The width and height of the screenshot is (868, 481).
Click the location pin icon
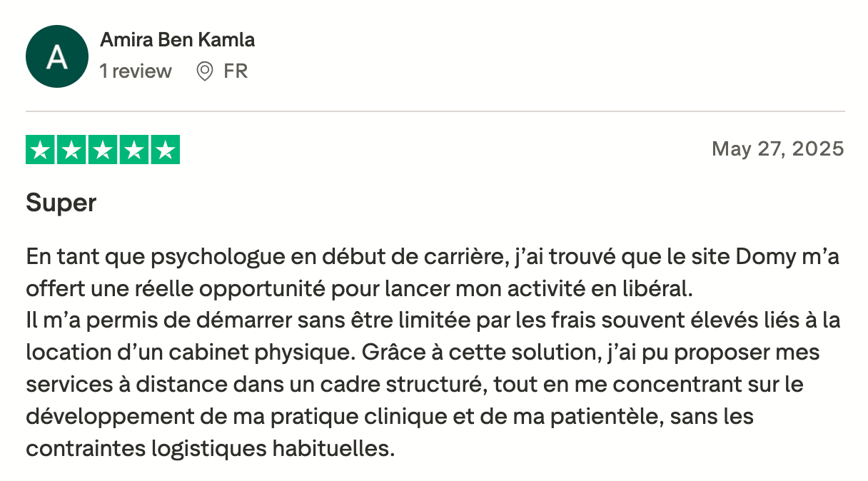205,71
